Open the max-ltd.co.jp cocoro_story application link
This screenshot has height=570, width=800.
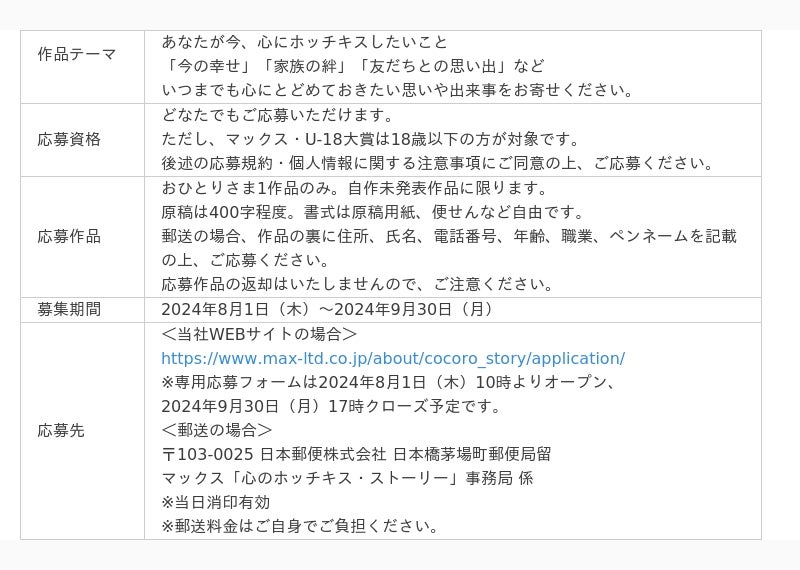(393, 358)
